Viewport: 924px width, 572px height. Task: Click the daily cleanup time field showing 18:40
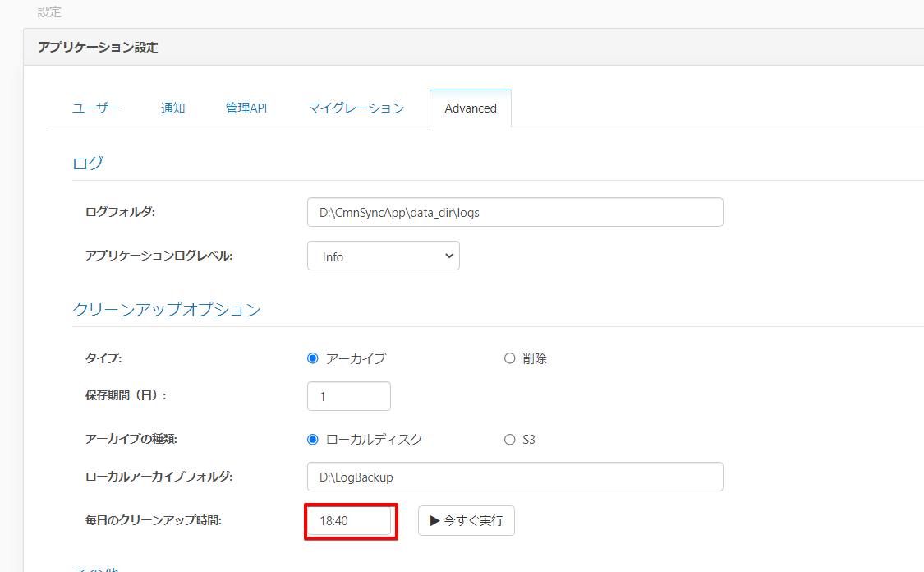pos(349,520)
